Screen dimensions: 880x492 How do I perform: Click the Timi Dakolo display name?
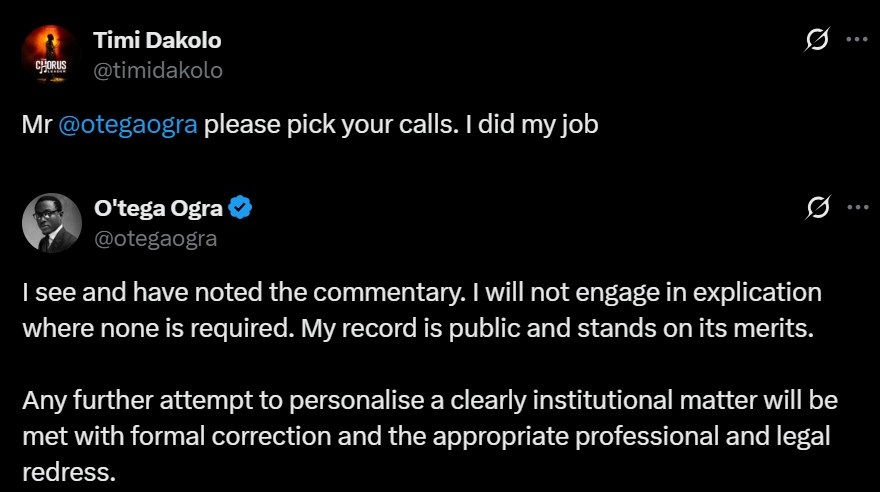point(157,40)
